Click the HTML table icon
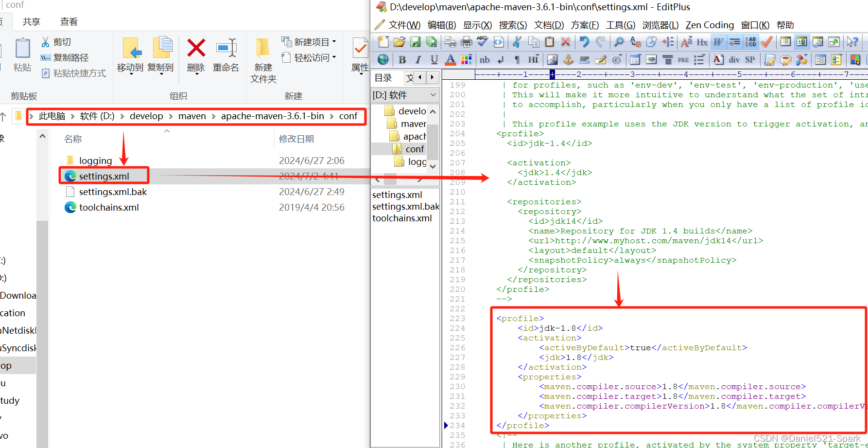Viewport: 868px width, 448px height. tap(635, 60)
